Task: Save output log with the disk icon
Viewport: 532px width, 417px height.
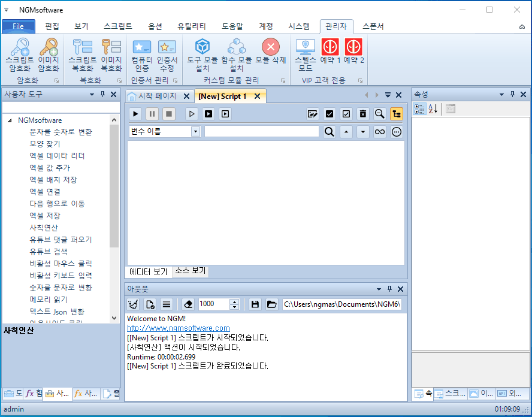Action: (x=255, y=304)
